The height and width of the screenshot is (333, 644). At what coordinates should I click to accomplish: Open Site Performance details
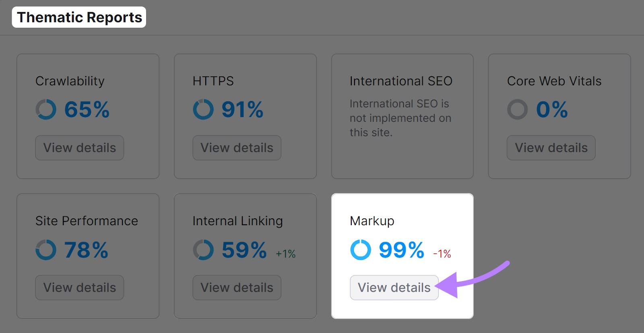point(79,287)
